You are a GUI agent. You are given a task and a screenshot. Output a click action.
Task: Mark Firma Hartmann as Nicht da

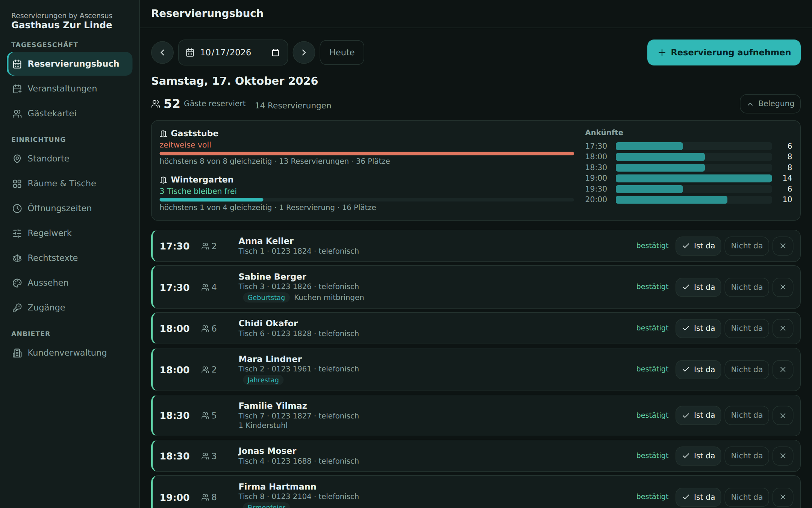click(747, 497)
